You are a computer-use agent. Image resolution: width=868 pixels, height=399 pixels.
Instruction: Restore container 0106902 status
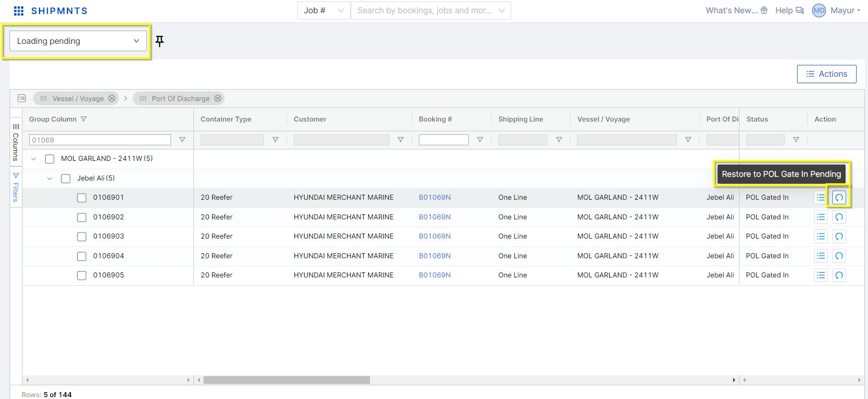coord(839,217)
